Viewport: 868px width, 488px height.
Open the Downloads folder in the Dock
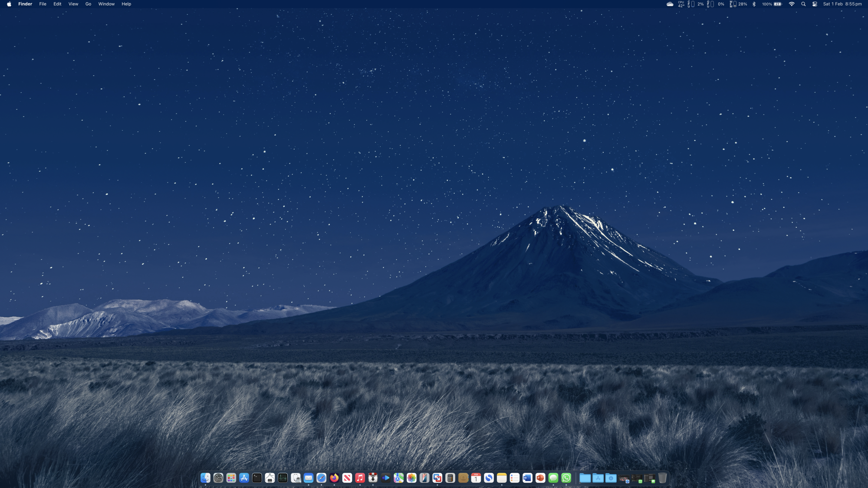point(611,478)
